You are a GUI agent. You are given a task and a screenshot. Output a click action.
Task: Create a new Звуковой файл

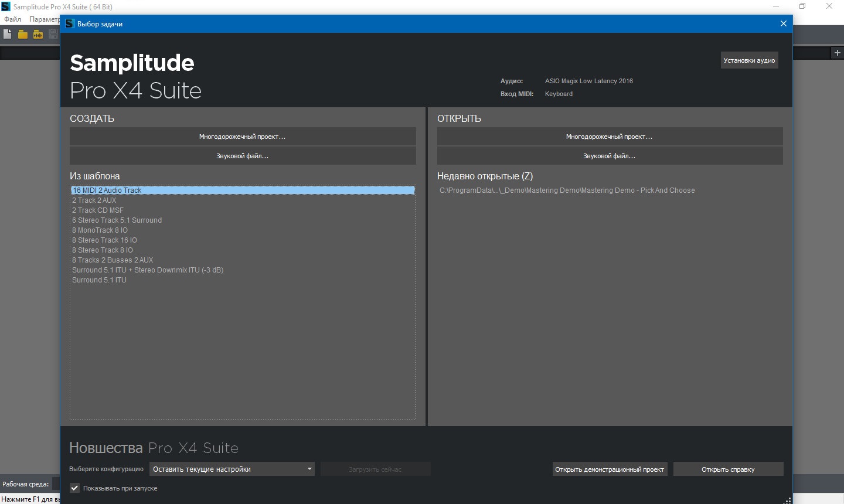pos(243,156)
